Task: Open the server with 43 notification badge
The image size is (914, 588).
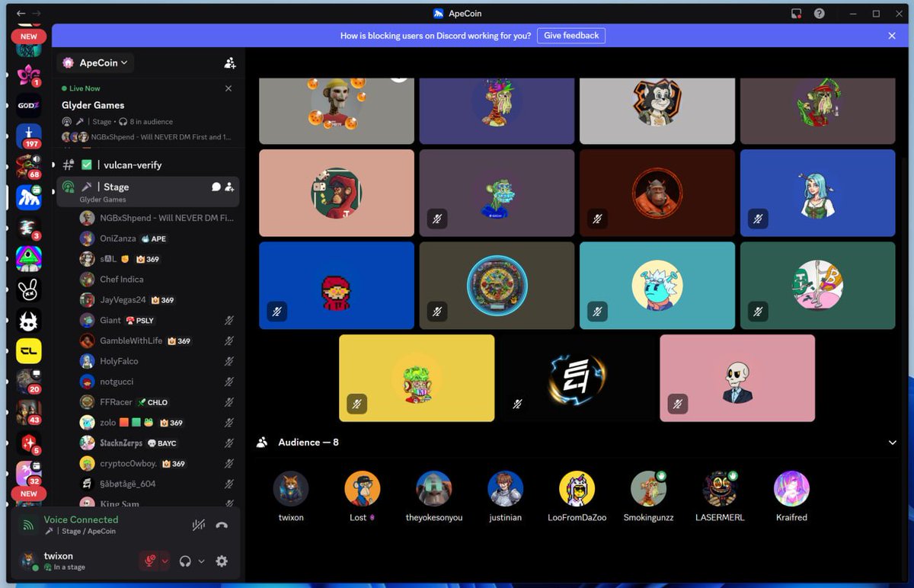Action: coord(28,412)
